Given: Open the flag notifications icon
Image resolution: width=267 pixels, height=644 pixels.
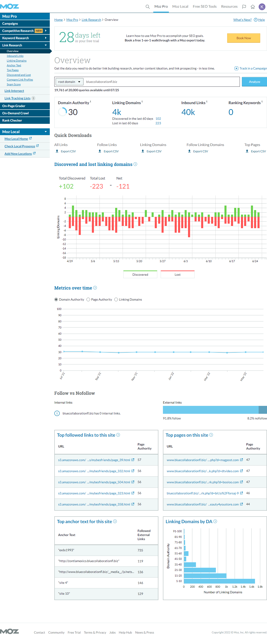Looking at the screenshot, I should [244, 7].
